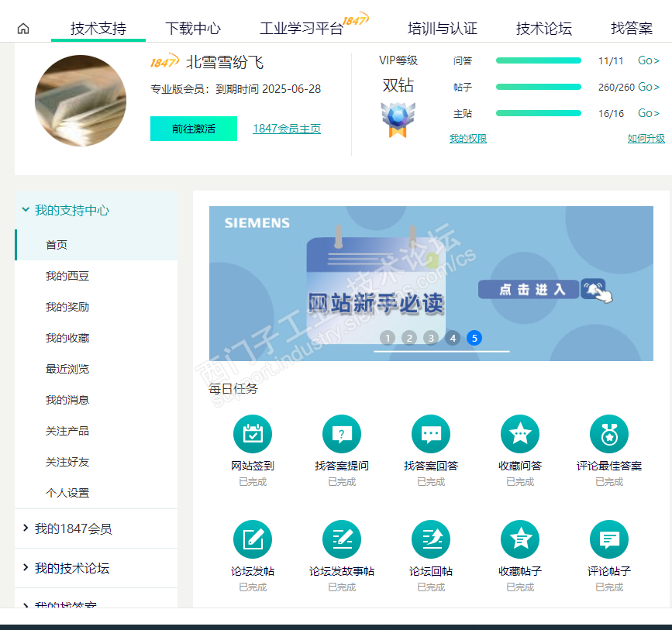Screen dimensions: 672x630
Task: Select 我的西豆 in the sidebar
Action: [67, 276]
